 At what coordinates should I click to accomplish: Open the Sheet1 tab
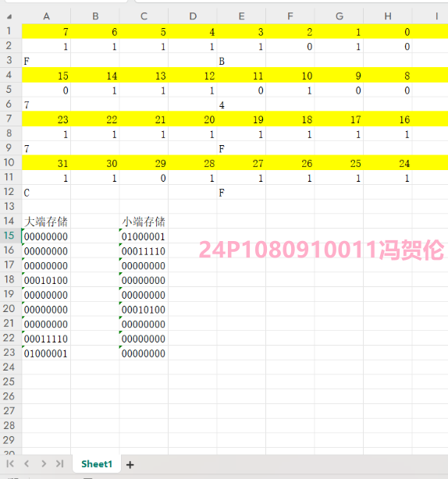(x=97, y=464)
